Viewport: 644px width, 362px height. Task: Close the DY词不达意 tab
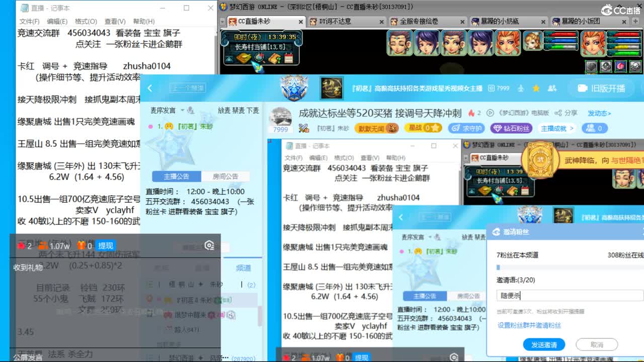click(x=381, y=22)
